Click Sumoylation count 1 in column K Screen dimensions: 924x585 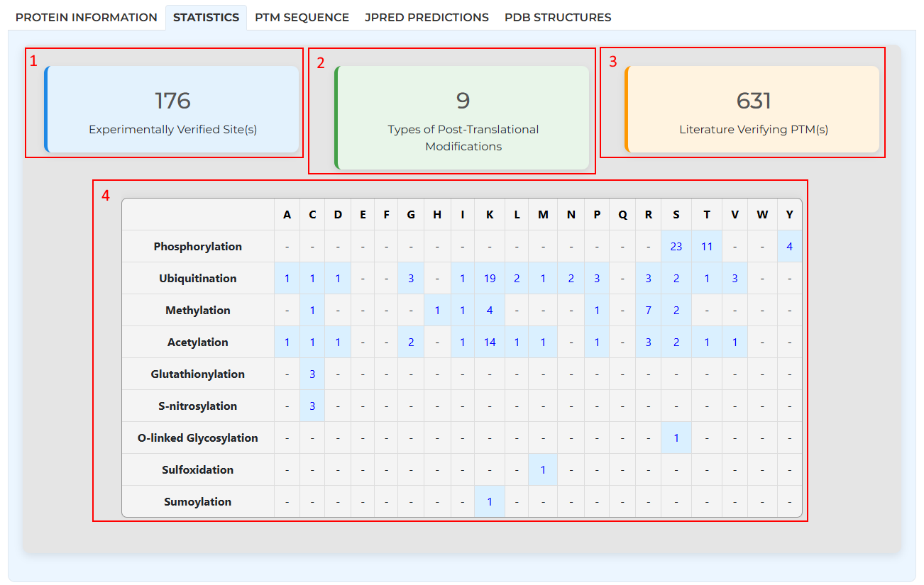(x=490, y=502)
